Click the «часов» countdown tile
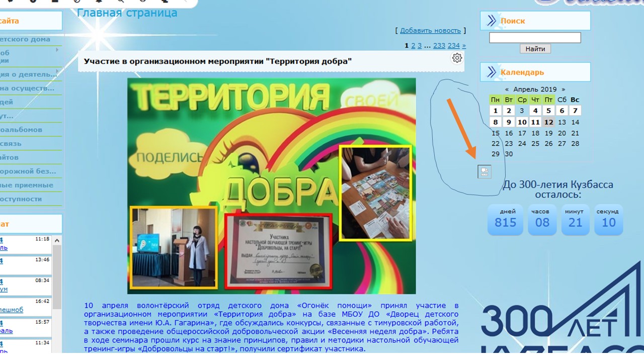This screenshot has height=362, width=644. [x=542, y=219]
